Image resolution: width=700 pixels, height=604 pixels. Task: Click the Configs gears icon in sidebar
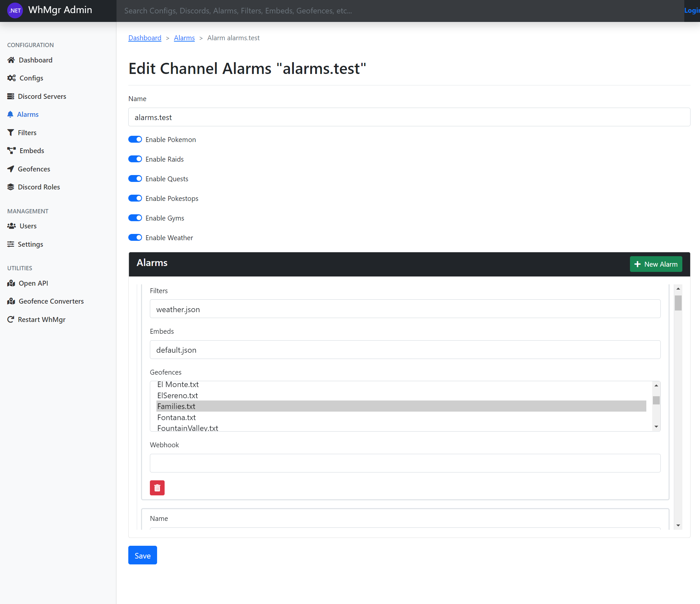click(11, 78)
